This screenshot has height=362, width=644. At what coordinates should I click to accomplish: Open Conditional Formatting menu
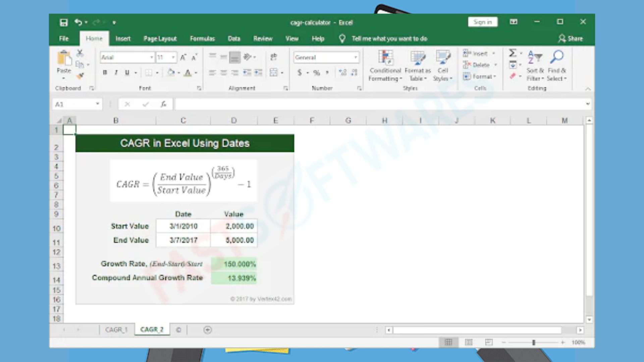(385, 66)
